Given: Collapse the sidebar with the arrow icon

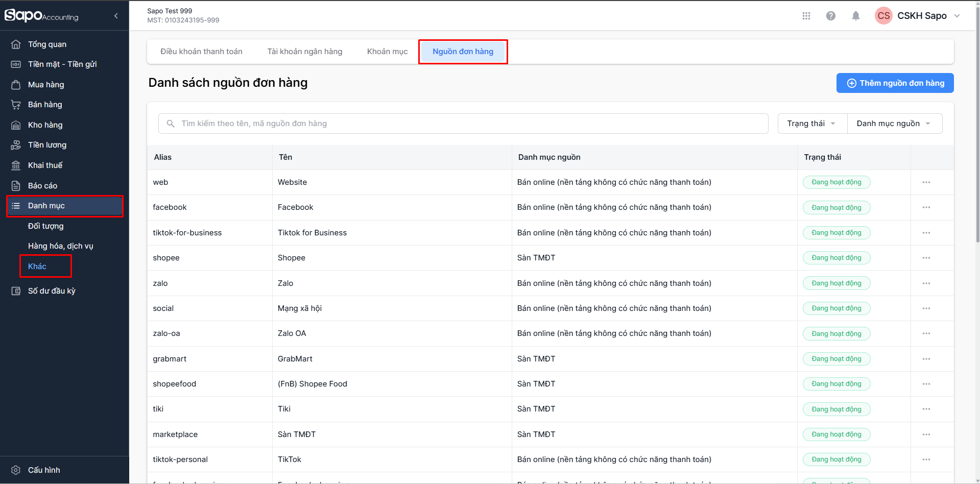Looking at the screenshot, I should pos(116,16).
